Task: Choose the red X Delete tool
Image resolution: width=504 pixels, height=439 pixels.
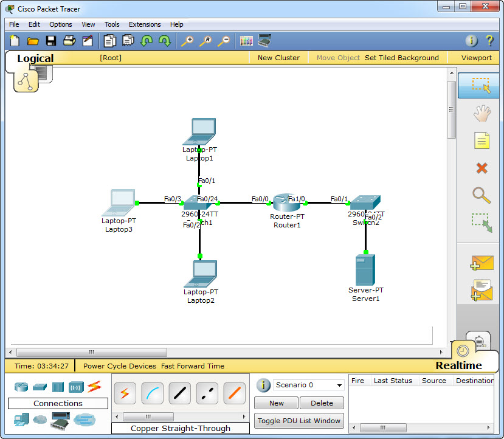Action: click(x=482, y=168)
